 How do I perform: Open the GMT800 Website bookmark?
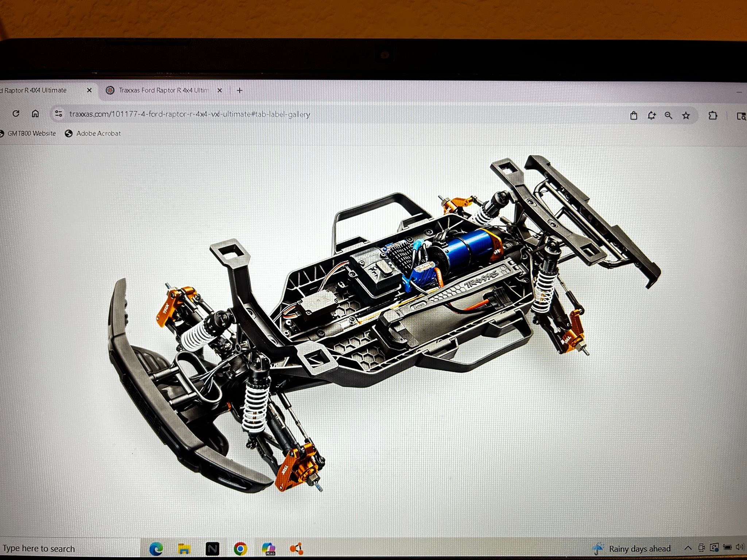tap(28, 133)
